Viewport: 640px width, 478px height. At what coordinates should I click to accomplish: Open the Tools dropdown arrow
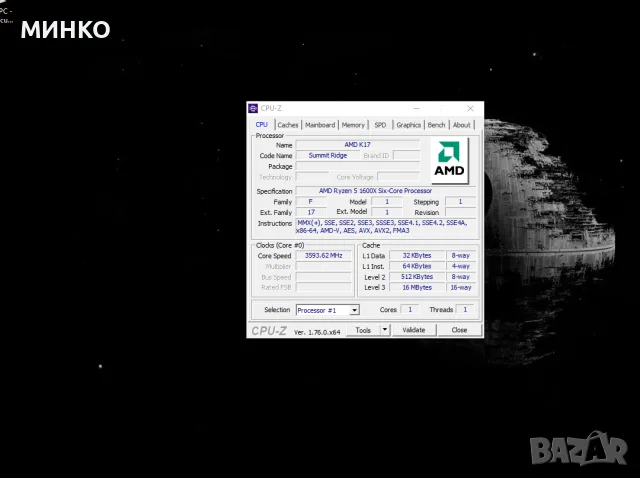(385, 329)
